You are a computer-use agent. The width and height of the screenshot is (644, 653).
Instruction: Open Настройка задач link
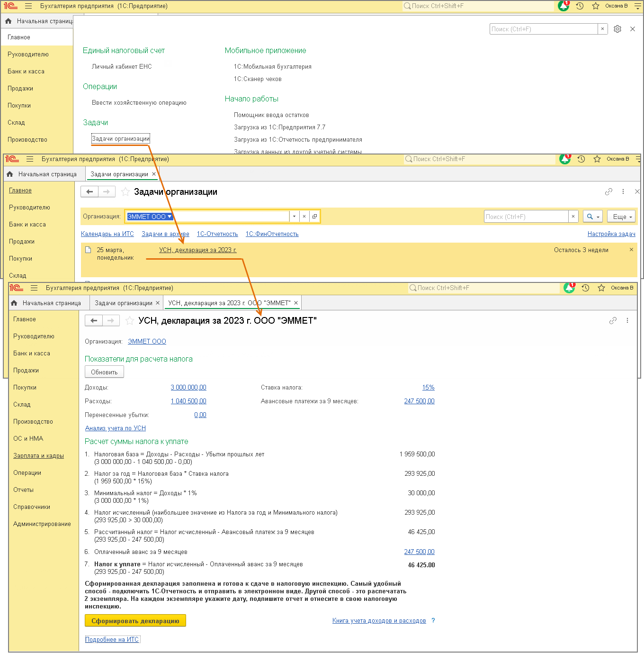tap(611, 234)
